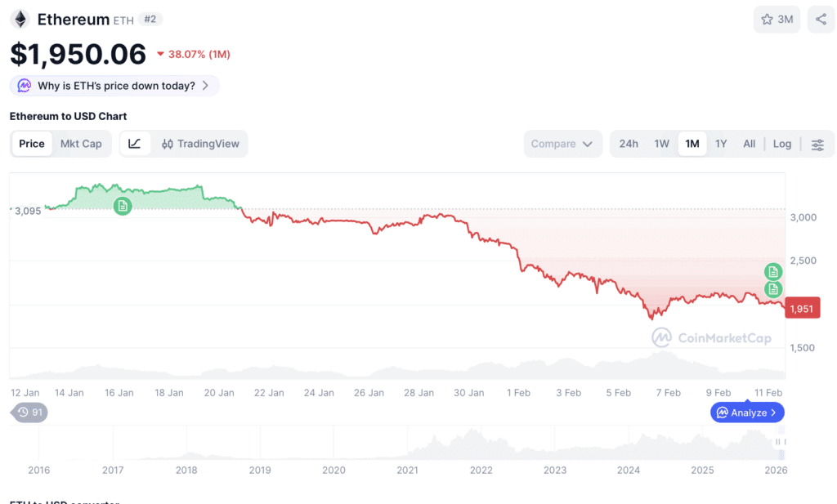This screenshot has height=504, width=837.
Task: Click the 3,000 y-axis price label
Action: click(803, 217)
